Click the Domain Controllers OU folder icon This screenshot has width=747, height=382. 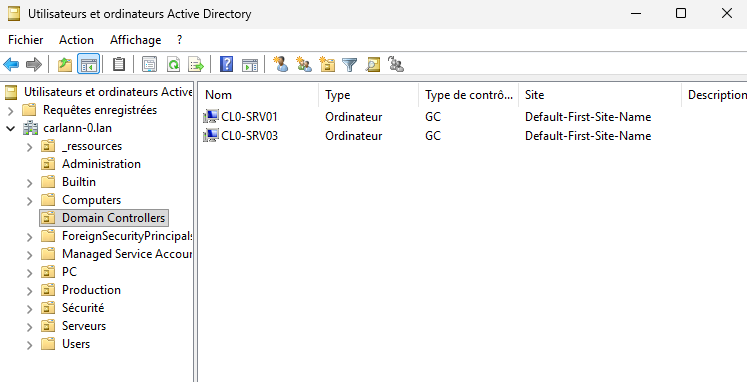point(48,218)
